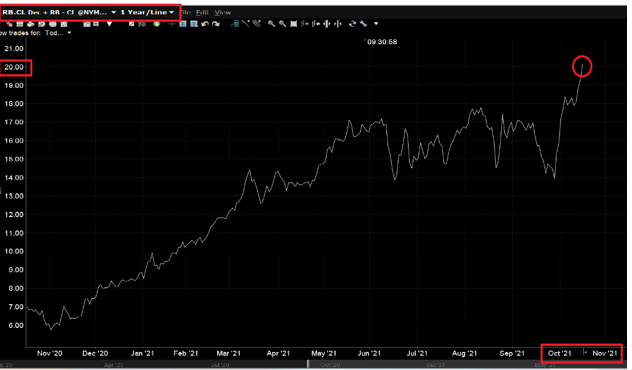Click the Apr '20 label in the bottom timeline strip

pyautogui.click(x=114, y=365)
